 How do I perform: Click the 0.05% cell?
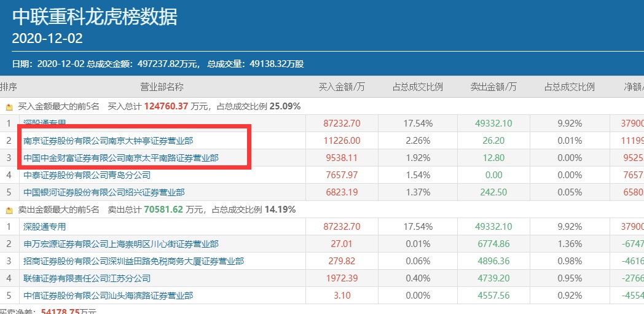pos(570,192)
